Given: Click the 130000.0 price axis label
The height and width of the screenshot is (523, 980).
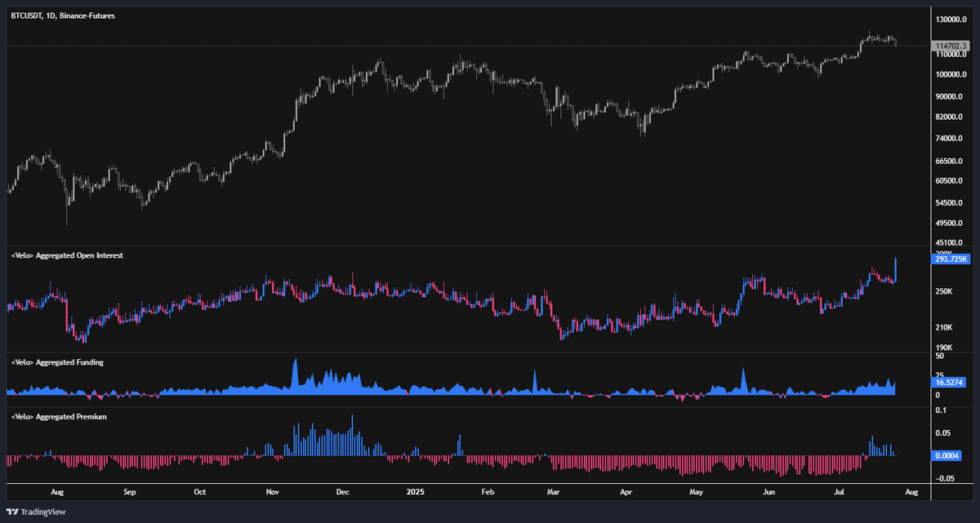Looking at the screenshot, I should [x=951, y=20].
